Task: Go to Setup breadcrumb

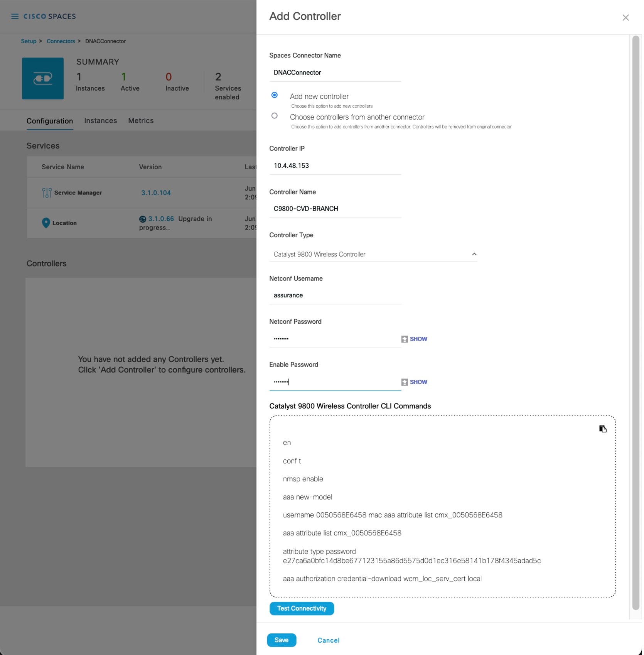Action: [29, 41]
